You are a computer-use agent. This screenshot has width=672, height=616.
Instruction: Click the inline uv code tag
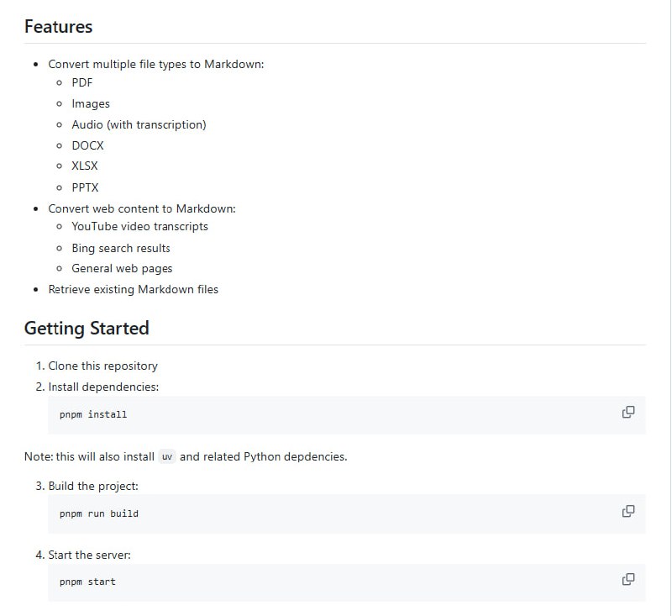(167, 457)
